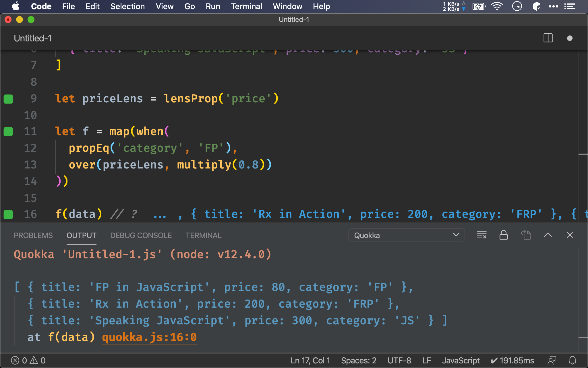Follow the quokka.js:16:0 link
Image resolution: width=588 pixels, height=368 pixels.
pyautogui.click(x=149, y=337)
